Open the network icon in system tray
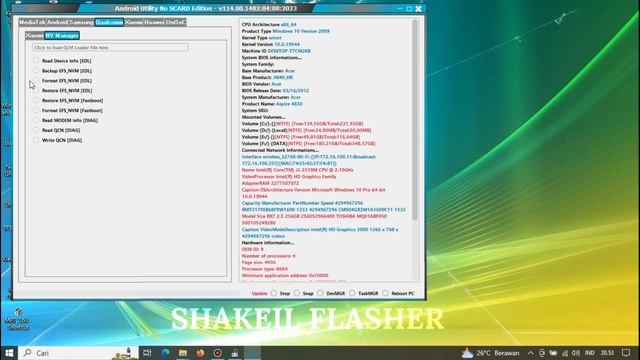The image size is (640, 360). [565, 353]
